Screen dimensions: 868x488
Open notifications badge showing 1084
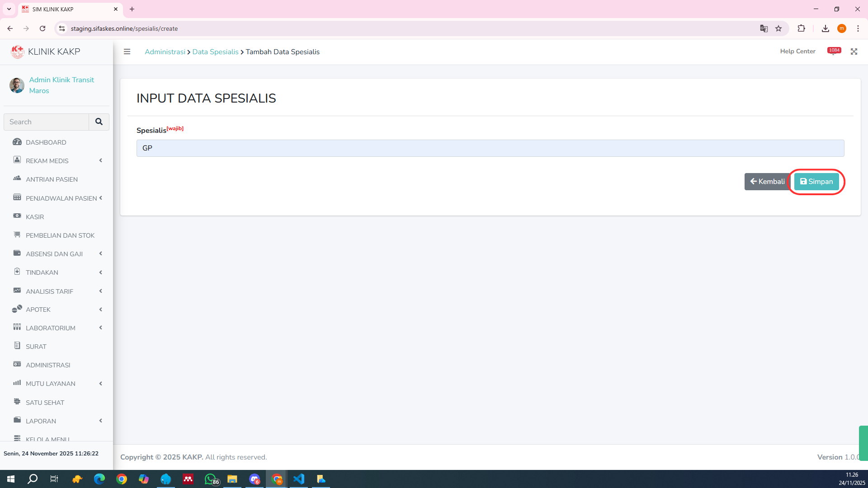(x=834, y=51)
